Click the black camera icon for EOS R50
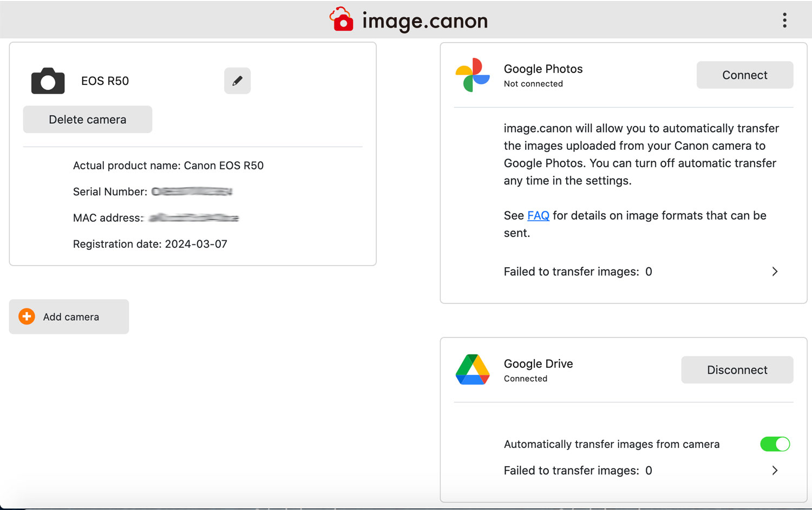Viewport: 812px width, 510px height. coord(48,81)
